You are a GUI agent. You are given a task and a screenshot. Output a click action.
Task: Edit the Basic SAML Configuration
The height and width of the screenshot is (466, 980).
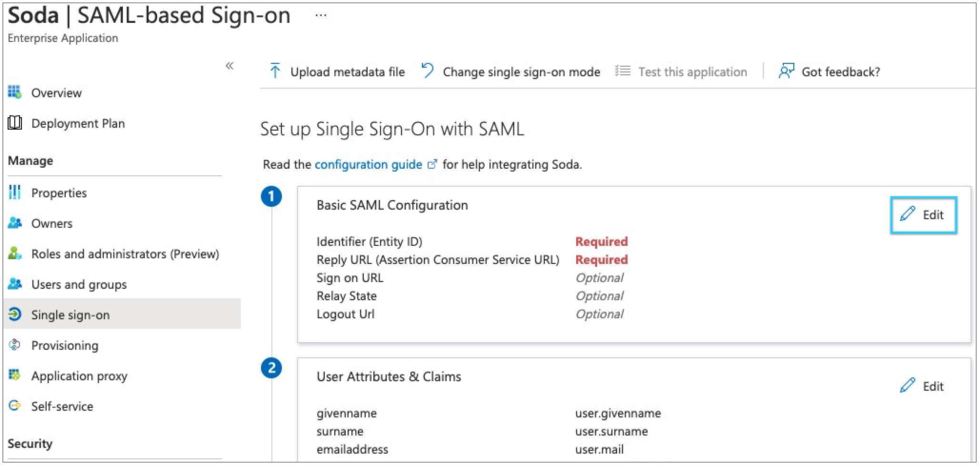(922, 215)
